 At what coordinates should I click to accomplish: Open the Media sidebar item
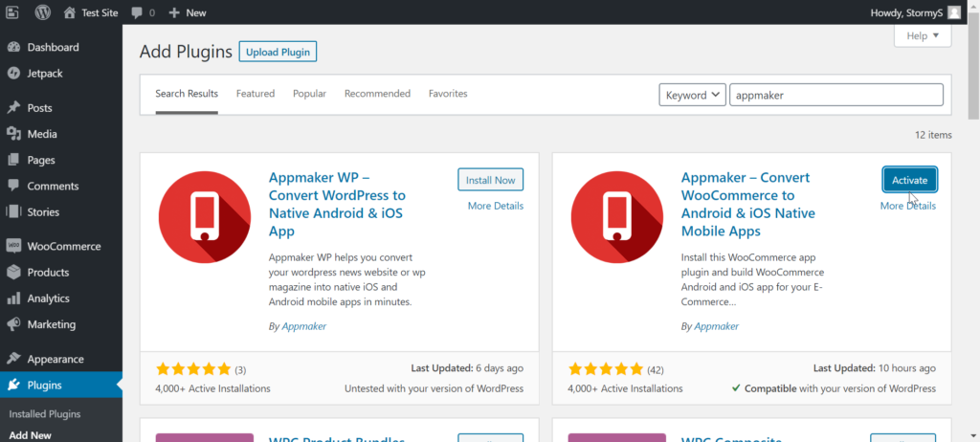pyautogui.click(x=41, y=134)
